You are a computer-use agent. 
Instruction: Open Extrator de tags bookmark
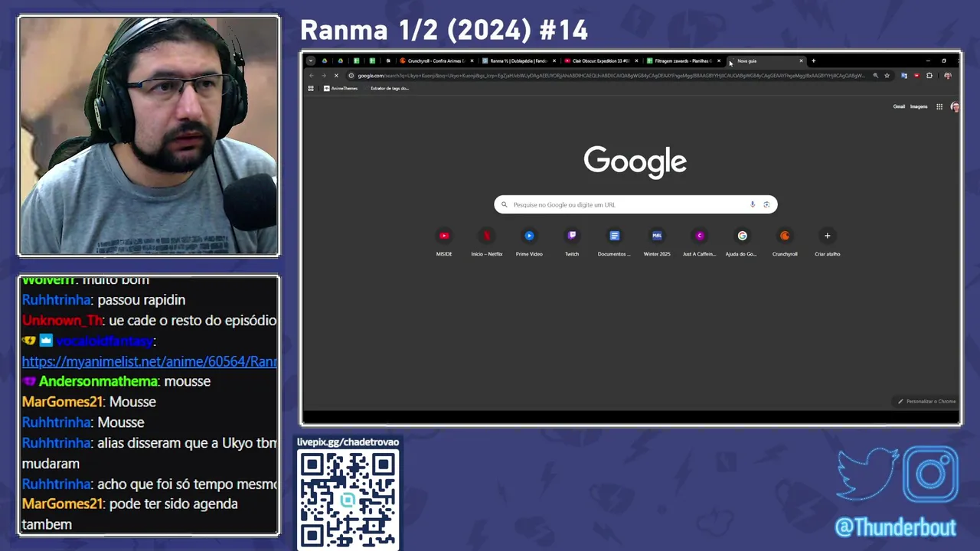390,88
